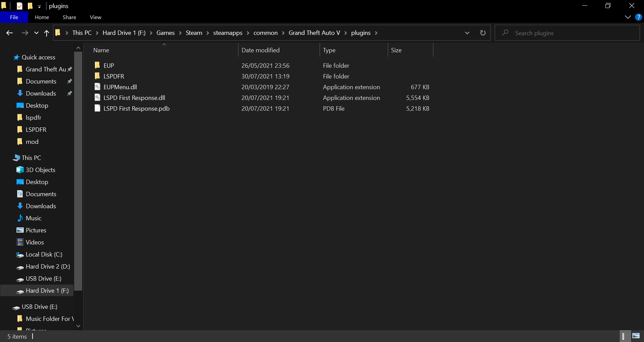This screenshot has height=342, width=644.
Task: Go up one folder level
Action: click(47, 33)
